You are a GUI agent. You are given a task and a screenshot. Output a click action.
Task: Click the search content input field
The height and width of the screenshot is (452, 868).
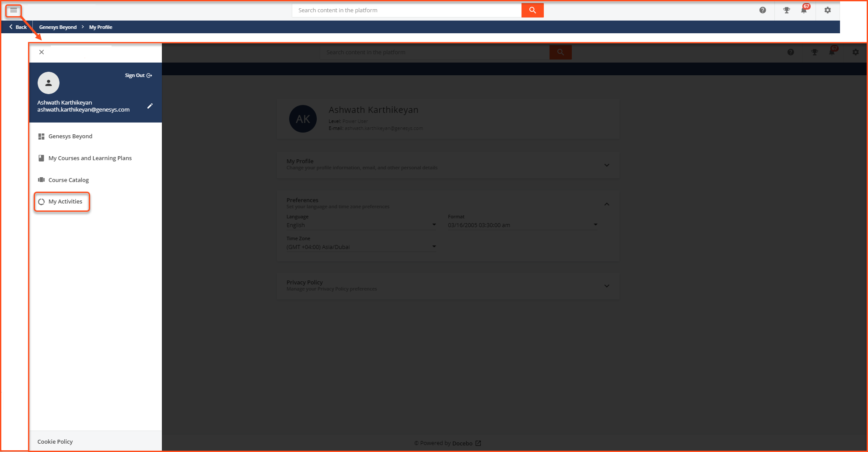pos(406,10)
